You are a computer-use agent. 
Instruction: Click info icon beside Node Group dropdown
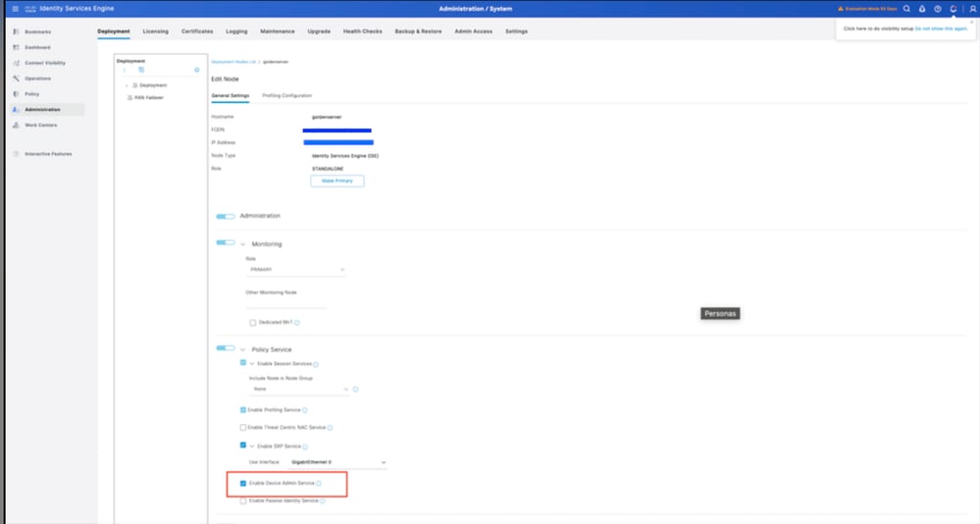pyautogui.click(x=356, y=389)
